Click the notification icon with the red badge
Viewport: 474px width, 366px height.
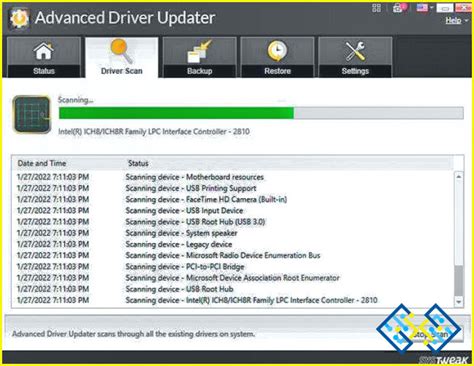399,8
